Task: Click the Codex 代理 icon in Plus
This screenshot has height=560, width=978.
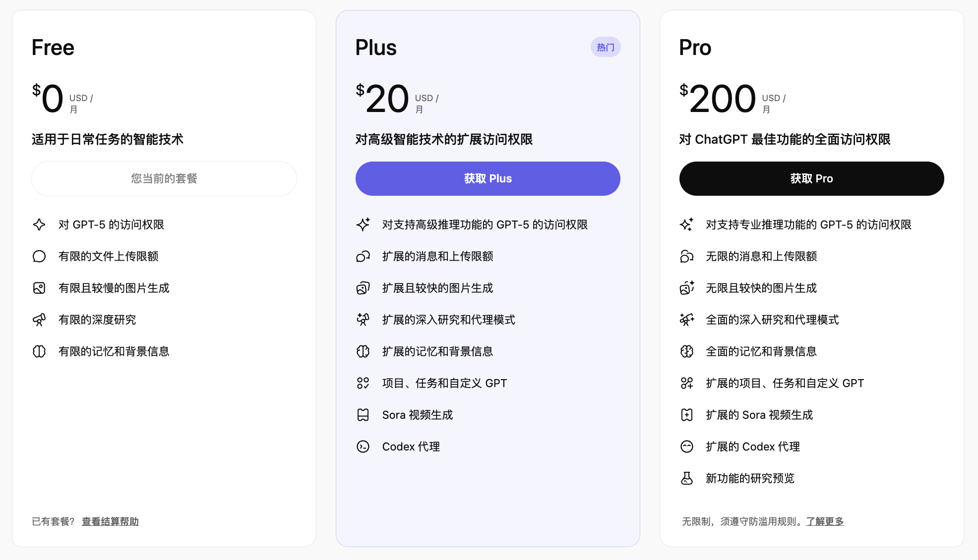Action: pos(363,447)
